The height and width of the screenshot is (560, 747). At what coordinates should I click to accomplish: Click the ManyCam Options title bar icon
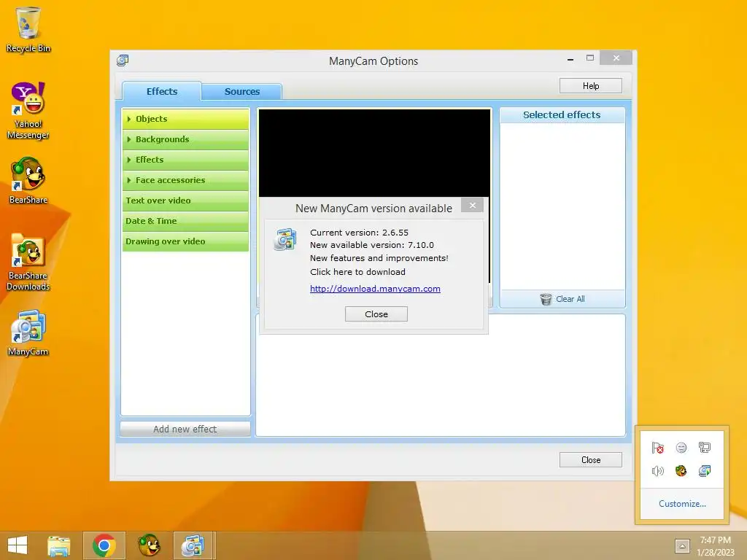(123, 61)
